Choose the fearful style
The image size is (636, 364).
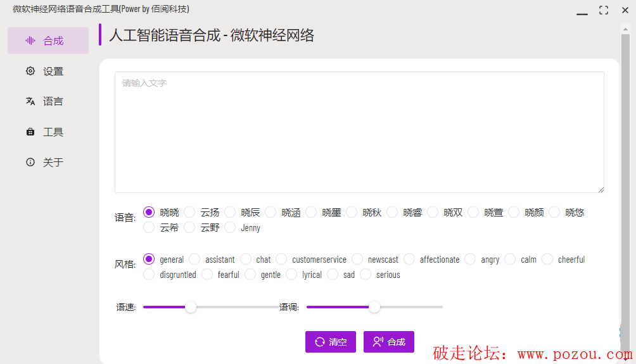tap(207, 274)
